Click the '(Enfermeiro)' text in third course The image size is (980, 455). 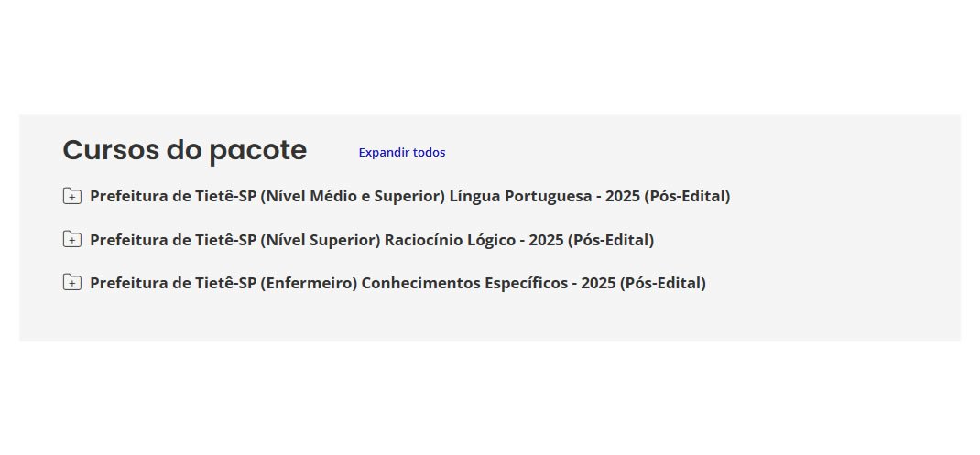point(309,283)
